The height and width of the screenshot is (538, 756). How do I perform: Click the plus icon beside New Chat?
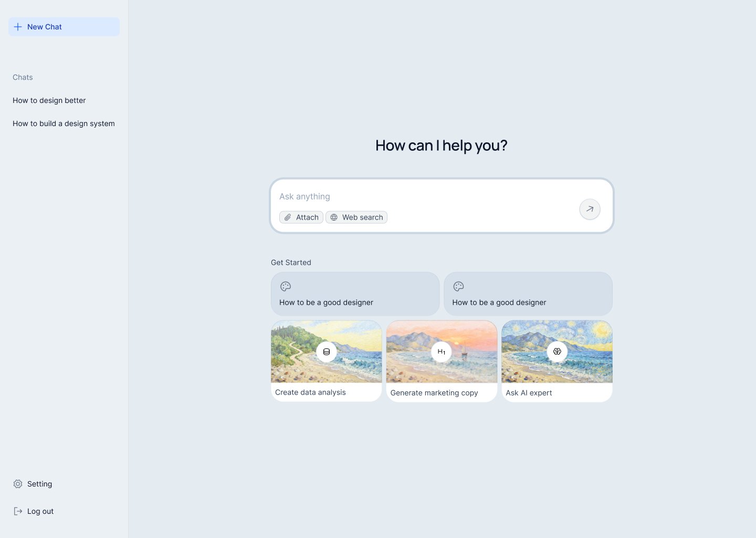18,27
